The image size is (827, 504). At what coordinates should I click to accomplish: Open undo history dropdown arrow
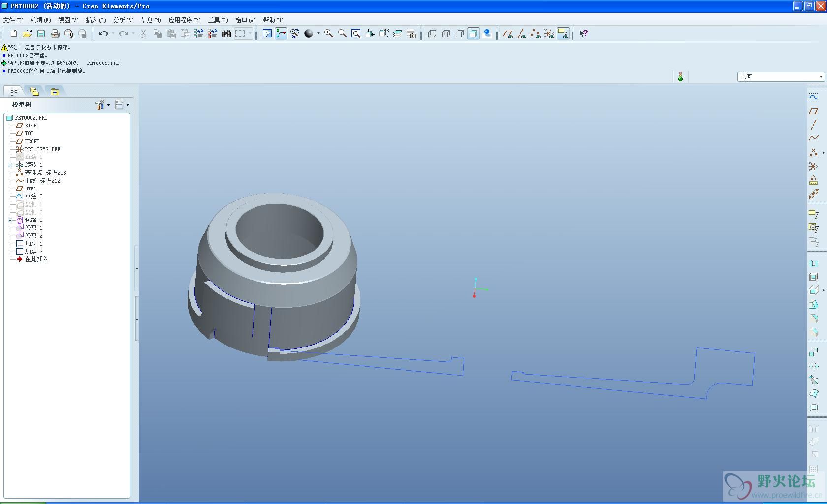point(113,33)
